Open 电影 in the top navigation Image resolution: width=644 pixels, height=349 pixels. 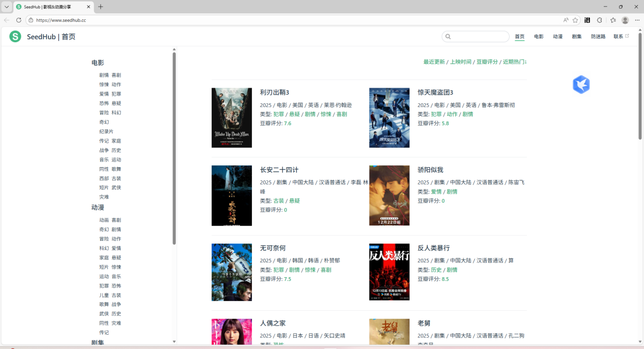(539, 36)
